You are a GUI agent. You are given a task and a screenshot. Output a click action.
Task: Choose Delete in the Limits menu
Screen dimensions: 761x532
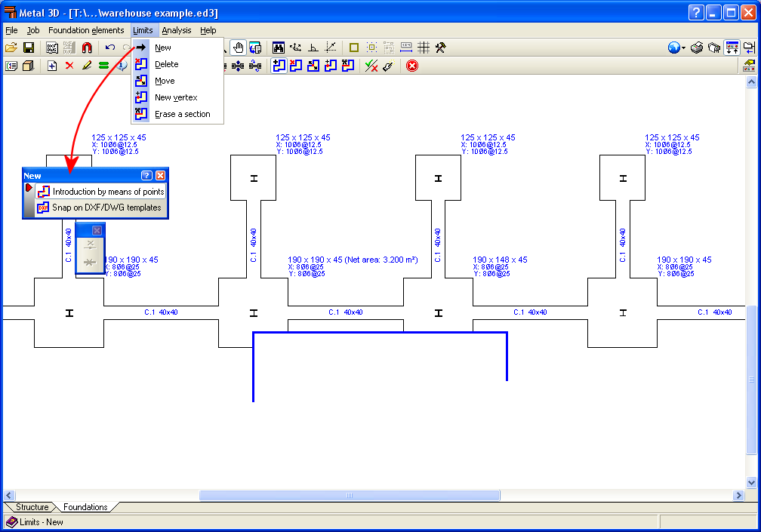[177, 64]
